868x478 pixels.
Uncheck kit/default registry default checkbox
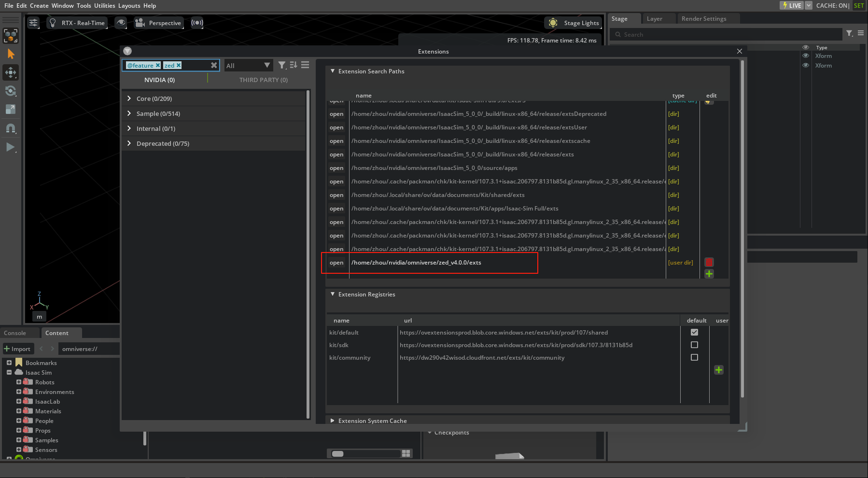point(694,332)
